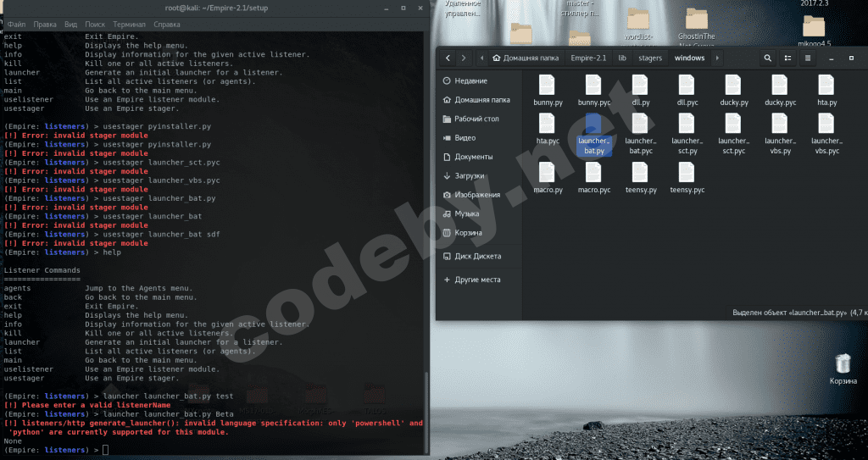Click the terminal prompt input cursor
The width and height of the screenshot is (868, 460).
coord(105,450)
